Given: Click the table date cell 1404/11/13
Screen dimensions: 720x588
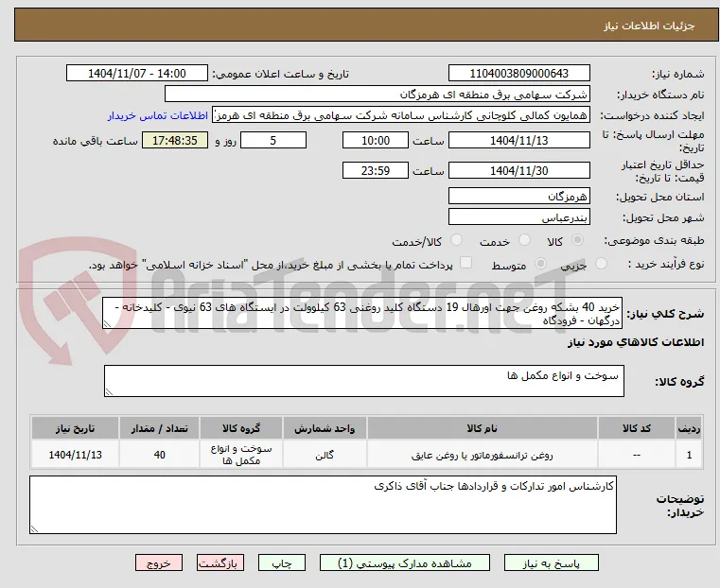Looking at the screenshot, I should click(x=76, y=455).
